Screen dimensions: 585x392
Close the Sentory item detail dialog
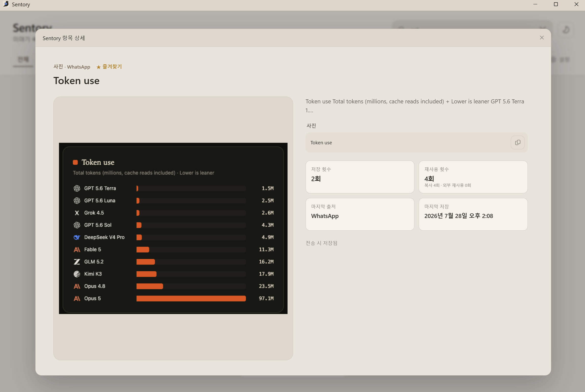(x=542, y=38)
